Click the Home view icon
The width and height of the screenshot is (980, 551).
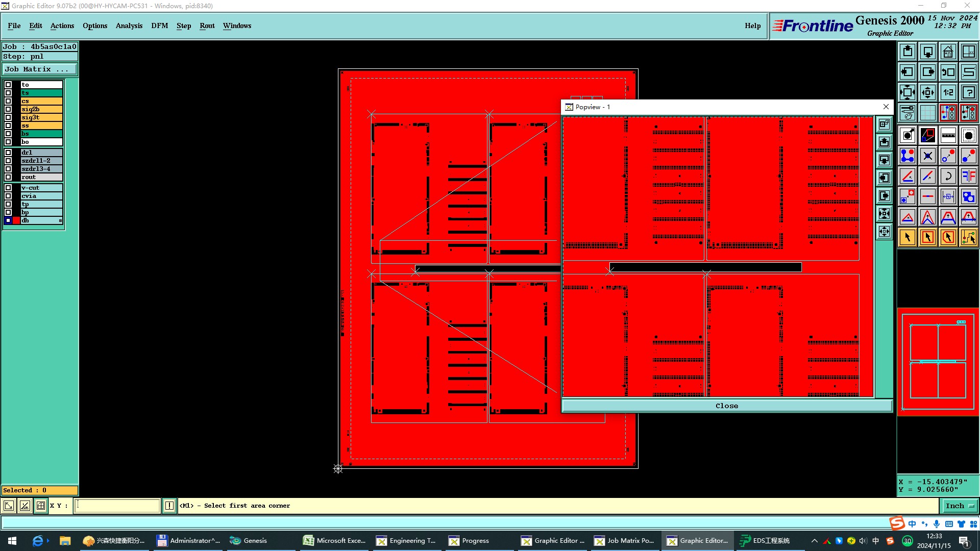click(948, 52)
